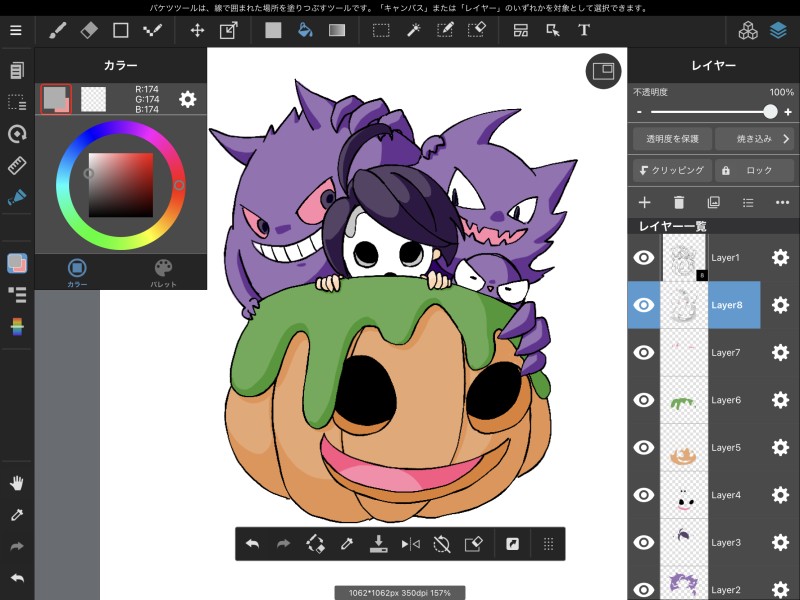The image size is (800, 600).
Task: Click the Layer3 thumbnail
Action: coord(684,542)
